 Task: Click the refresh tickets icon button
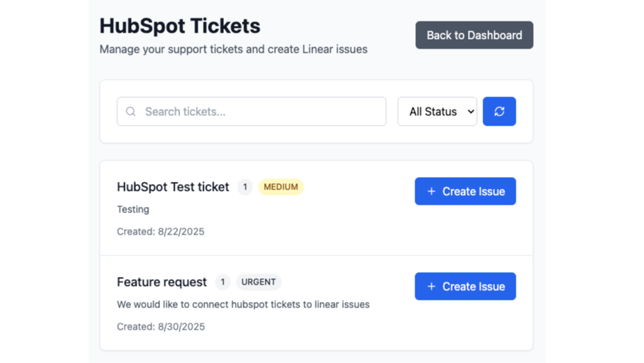point(499,111)
